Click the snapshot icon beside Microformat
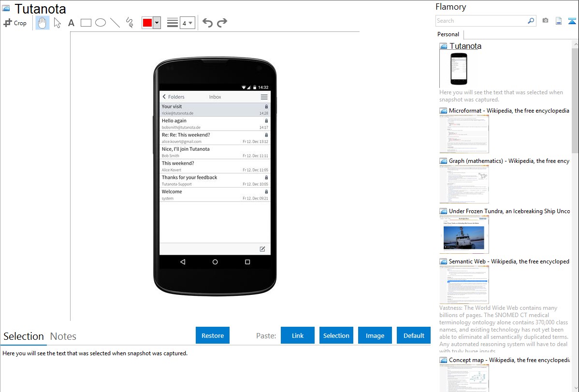 pyautogui.click(x=444, y=111)
